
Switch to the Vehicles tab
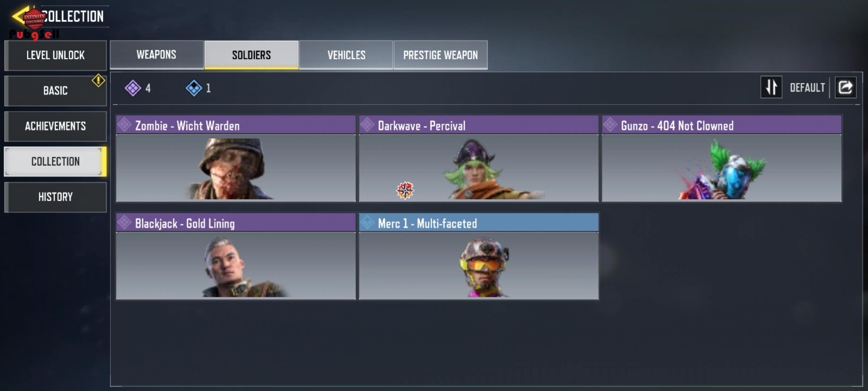[346, 55]
